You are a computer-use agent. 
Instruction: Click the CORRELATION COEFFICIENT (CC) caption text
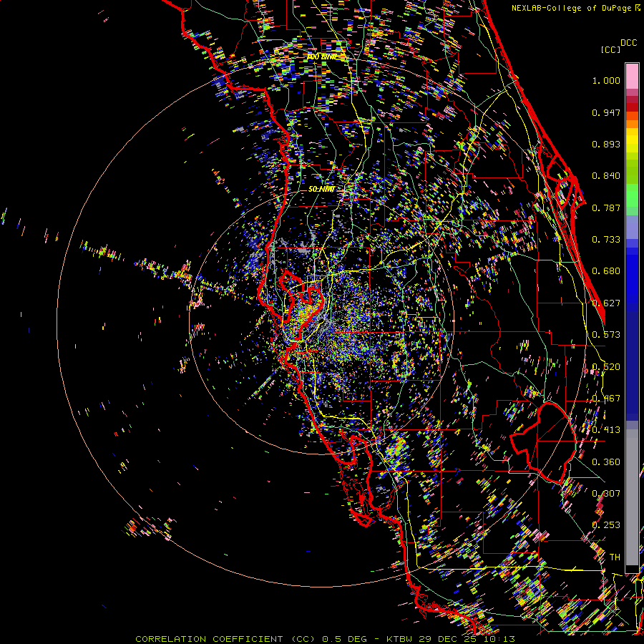pos(225,639)
